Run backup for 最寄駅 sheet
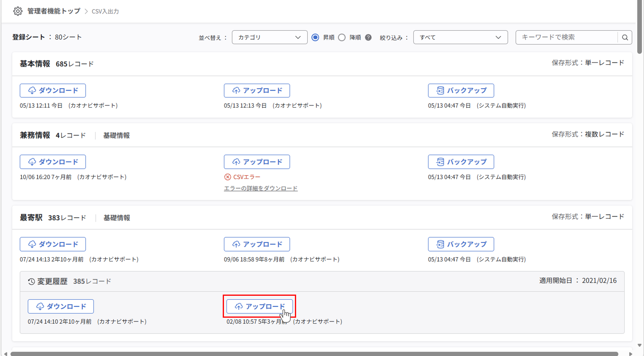This screenshot has height=356, width=644. [461, 244]
